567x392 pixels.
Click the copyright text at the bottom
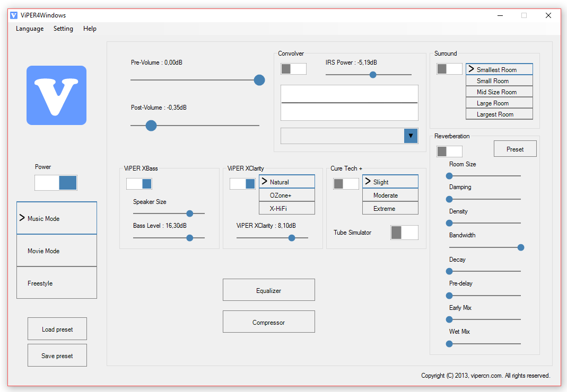[486, 376]
